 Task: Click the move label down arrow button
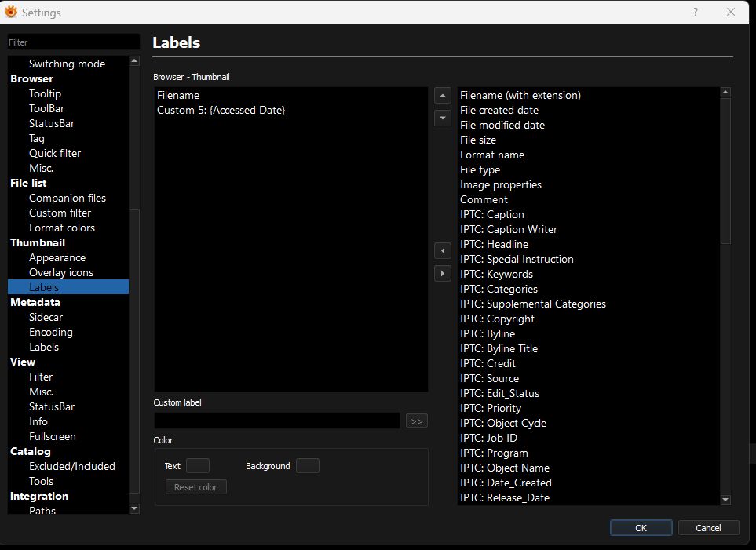pos(443,118)
